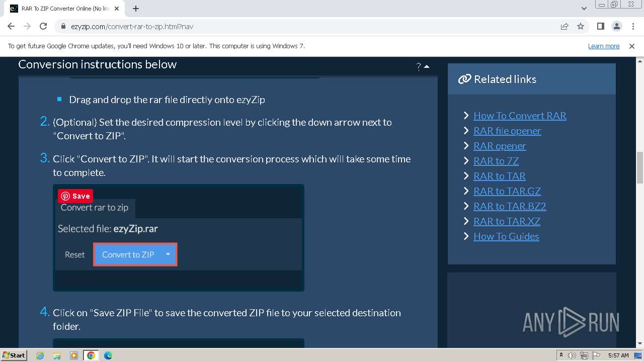Open the Chrome profile menu
Screen dimensions: 644x362
(616, 26)
